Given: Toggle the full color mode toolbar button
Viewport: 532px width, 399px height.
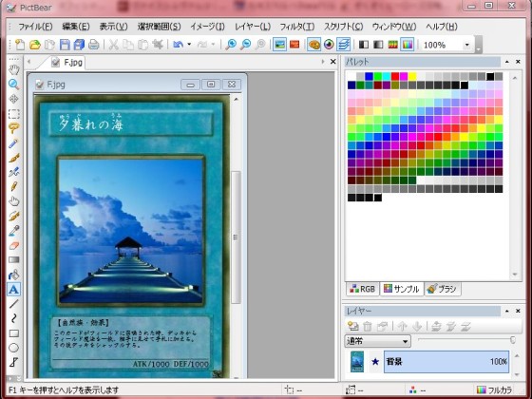Looking at the screenshot, I should coord(407,45).
